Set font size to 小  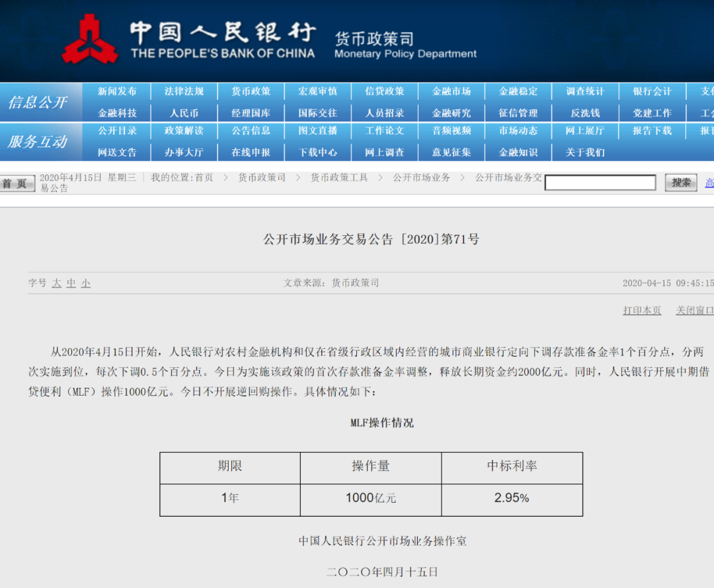click(85, 283)
